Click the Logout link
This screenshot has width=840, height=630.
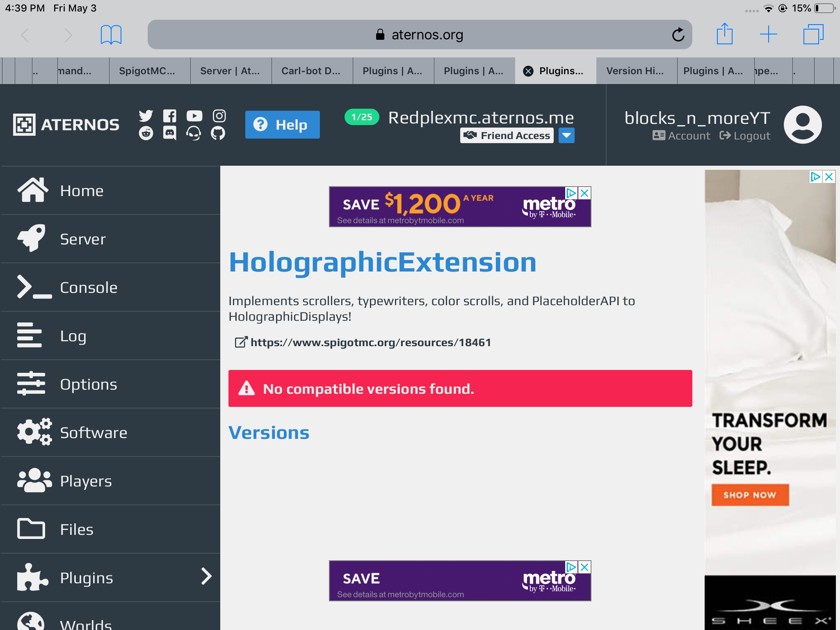pos(745,136)
